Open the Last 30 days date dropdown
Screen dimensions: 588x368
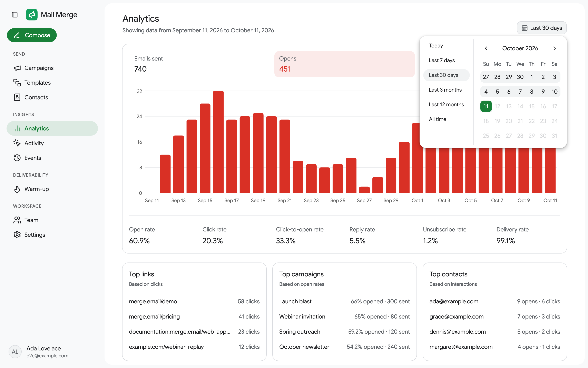[x=542, y=28]
